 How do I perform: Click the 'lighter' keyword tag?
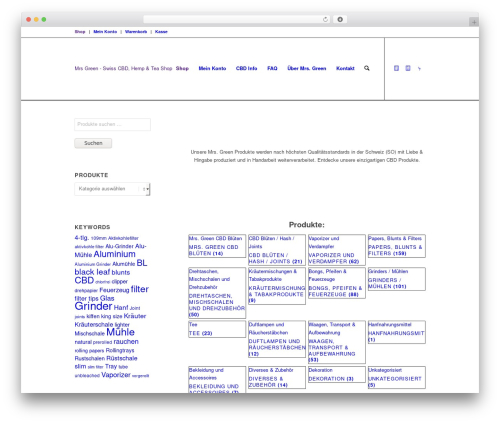pos(122,325)
